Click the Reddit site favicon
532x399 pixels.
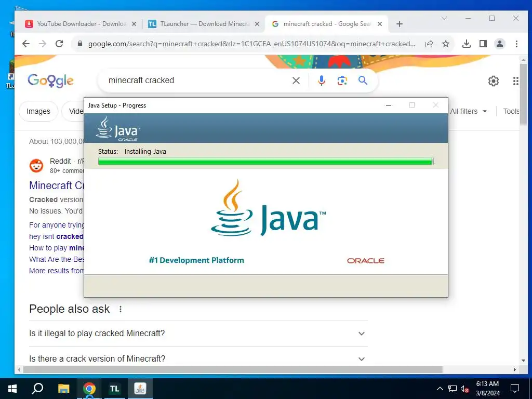click(x=36, y=166)
